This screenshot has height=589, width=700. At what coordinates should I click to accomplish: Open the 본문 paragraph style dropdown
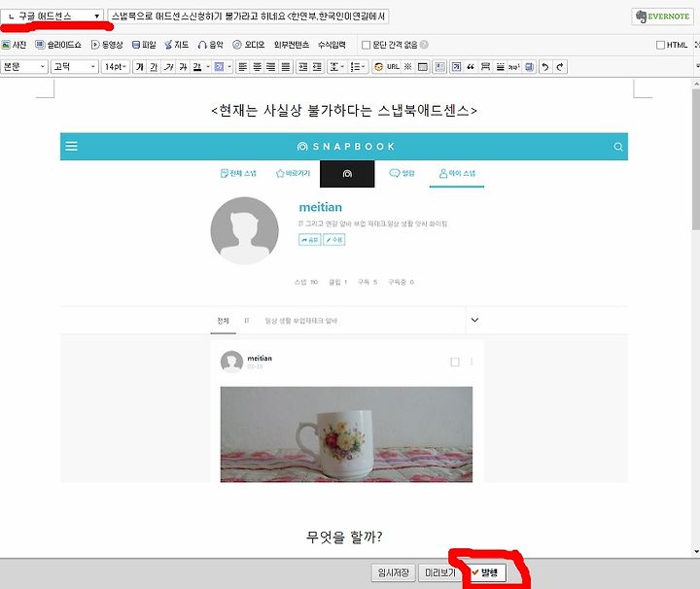(24, 67)
